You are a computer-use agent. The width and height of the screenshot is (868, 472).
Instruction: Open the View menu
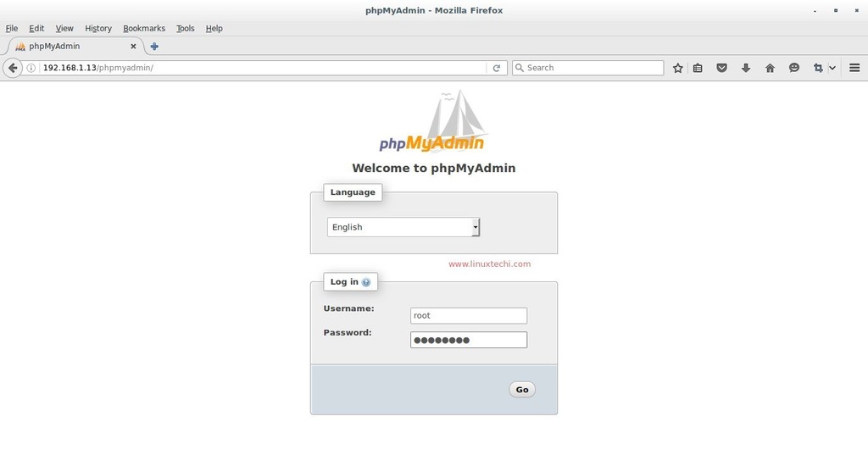[64, 28]
